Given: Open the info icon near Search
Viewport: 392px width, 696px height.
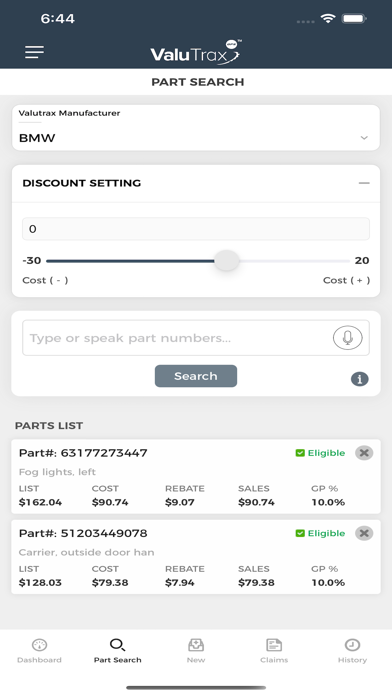Looking at the screenshot, I should [x=360, y=379].
